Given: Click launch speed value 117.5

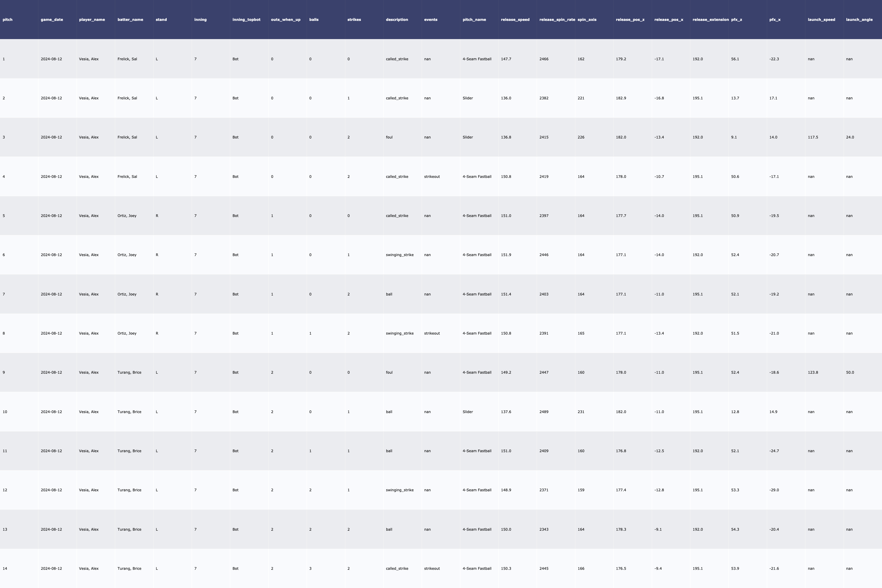Looking at the screenshot, I should tap(813, 137).
